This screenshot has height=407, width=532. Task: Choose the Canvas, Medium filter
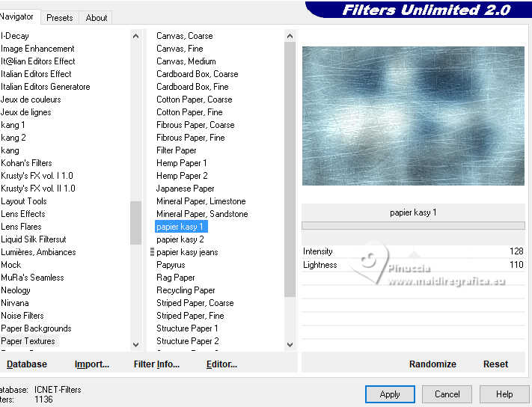pos(186,61)
